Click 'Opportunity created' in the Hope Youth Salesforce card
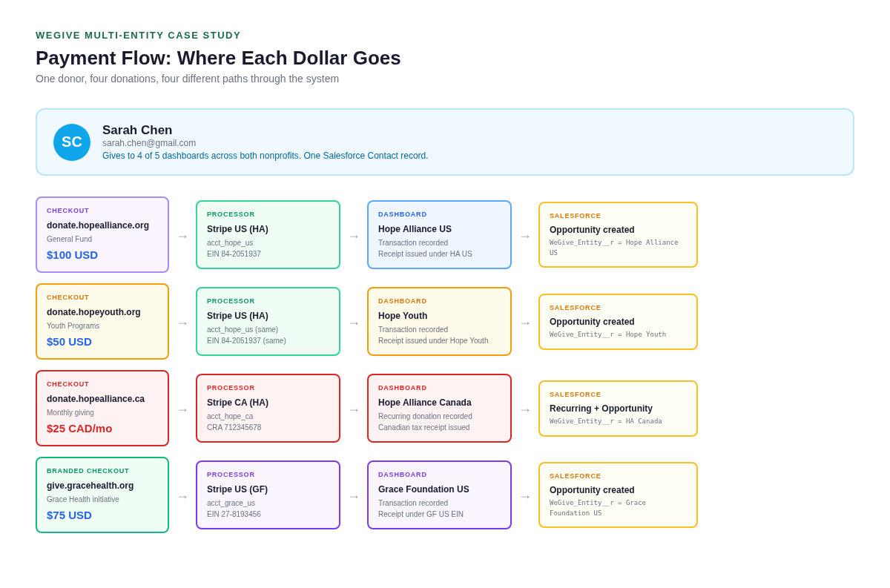Viewport: 890px width, 588px height. [x=592, y=322]
